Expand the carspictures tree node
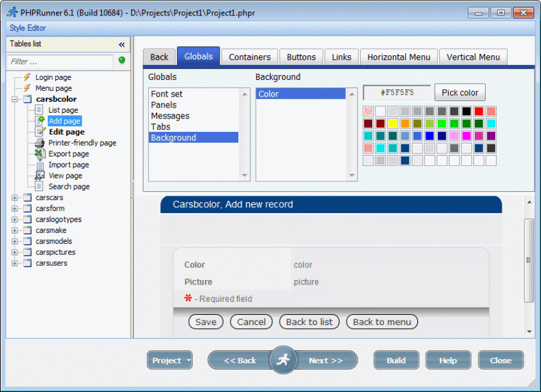This screenshot has height=392, width=541. click(15, 252)
